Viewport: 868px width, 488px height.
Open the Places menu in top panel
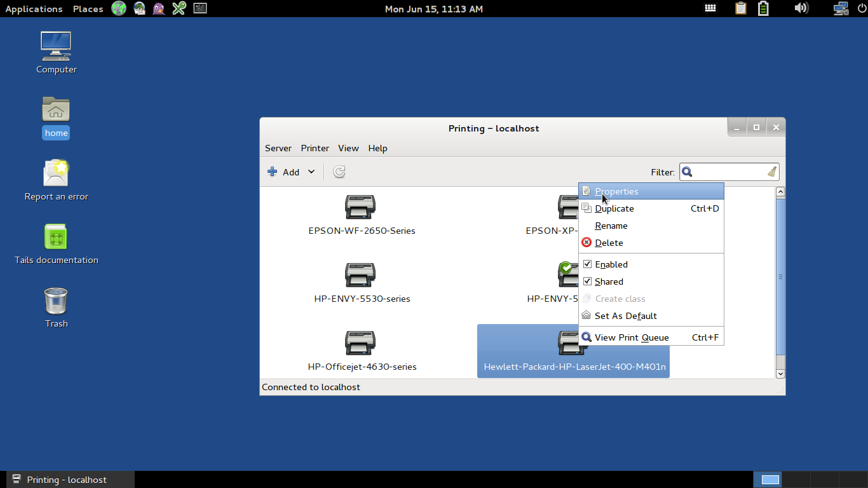88,9
